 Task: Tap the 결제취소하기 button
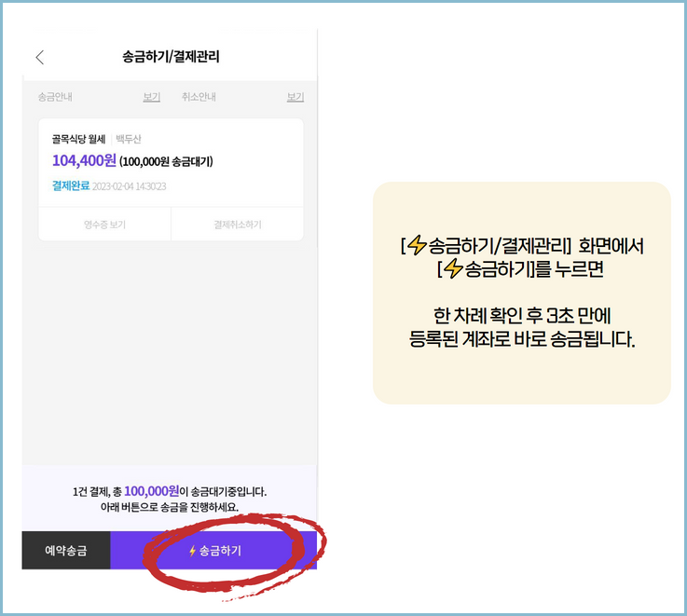pyautogui.click(x=238, y=225)
